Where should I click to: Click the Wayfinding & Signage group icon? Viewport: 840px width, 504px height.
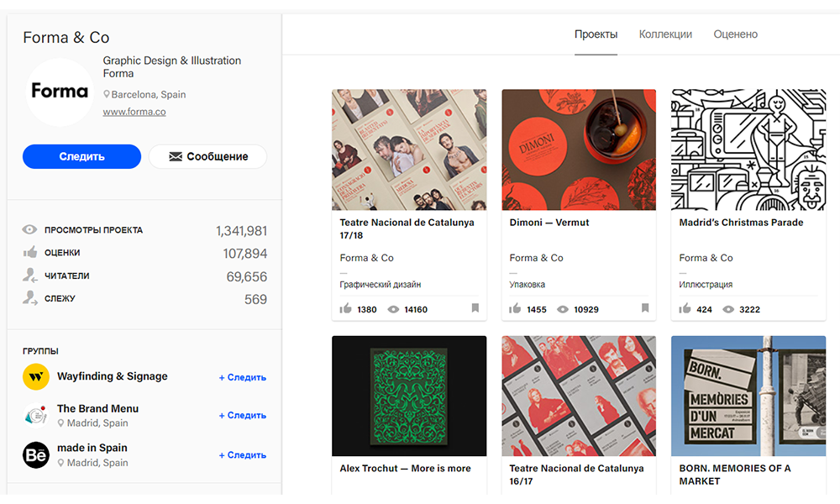(36, 377)
